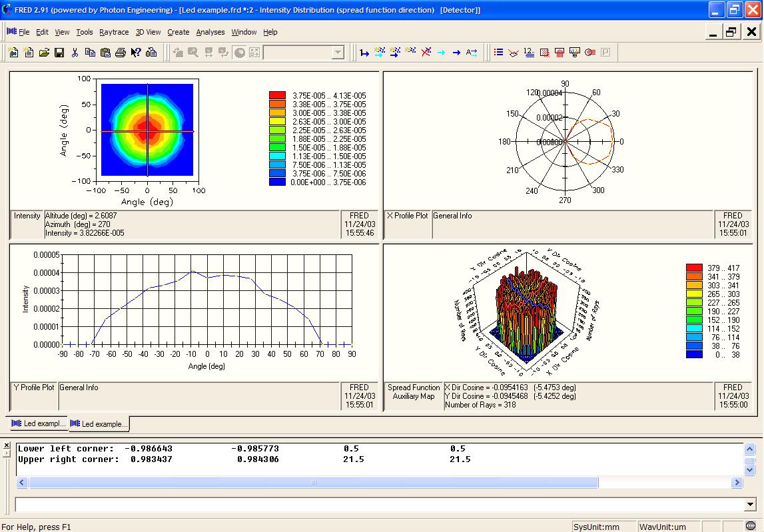
Task: Open the command line dropdown arrow
Action: pyautogui.click(x=751, y=505)
